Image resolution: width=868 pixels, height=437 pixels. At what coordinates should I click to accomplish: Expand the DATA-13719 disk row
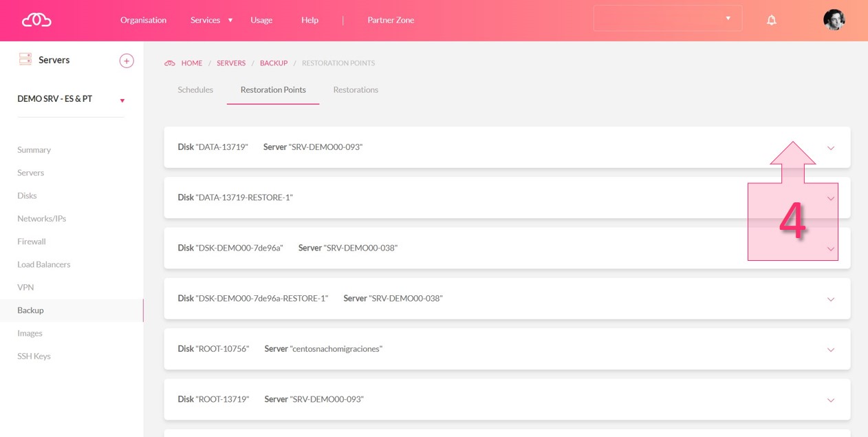pos(830,148)
